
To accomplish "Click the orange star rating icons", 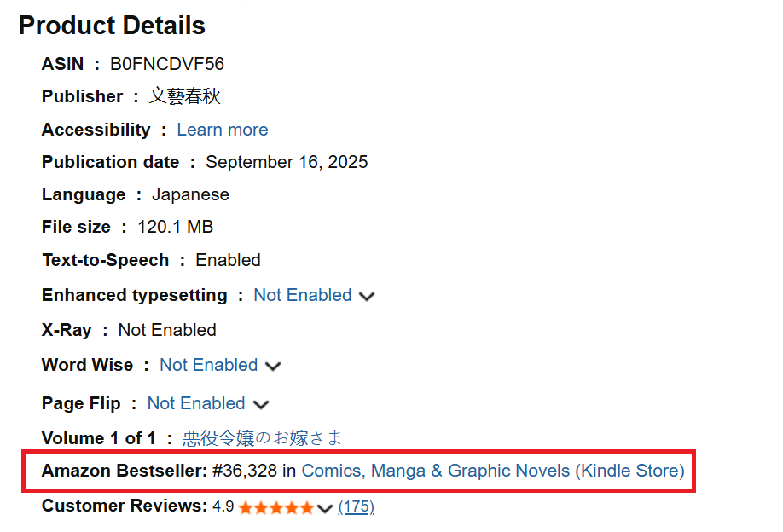I will coord(275,507).
